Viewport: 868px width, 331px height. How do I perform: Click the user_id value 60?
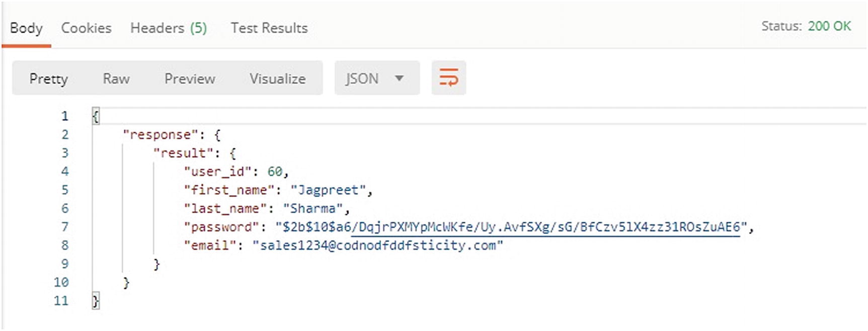click(275, 172)
